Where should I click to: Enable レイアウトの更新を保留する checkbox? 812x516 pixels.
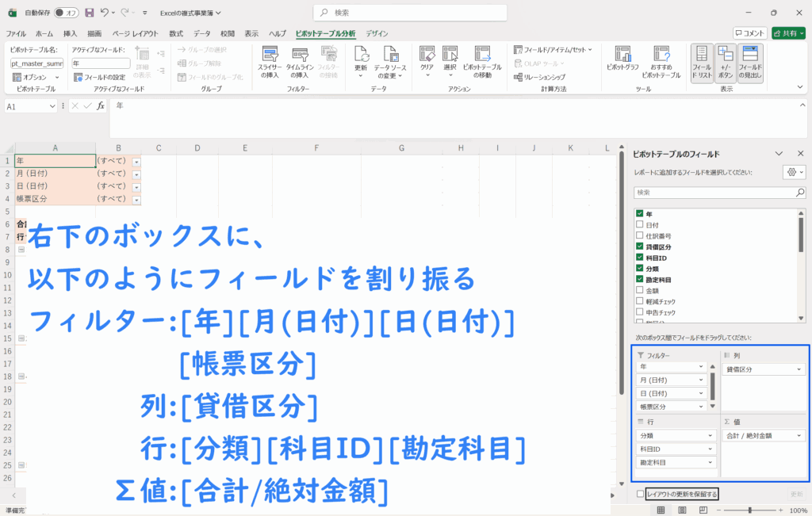pos(641,494)
